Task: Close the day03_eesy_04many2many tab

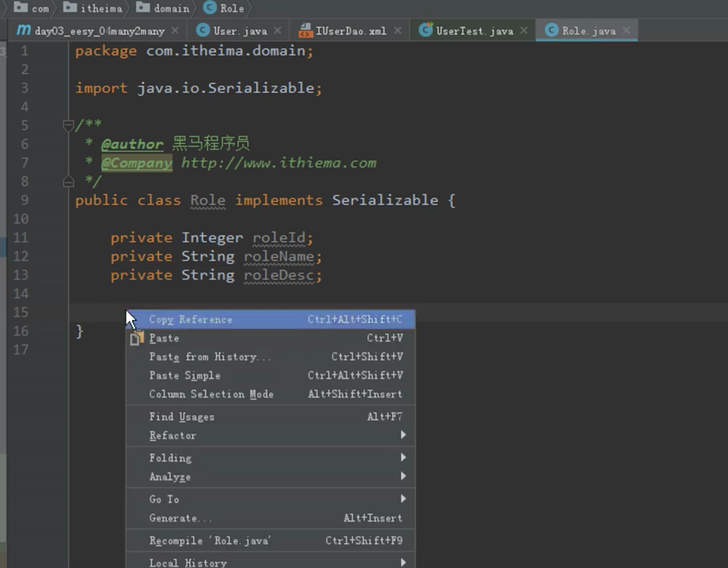Action: point(175,30)
